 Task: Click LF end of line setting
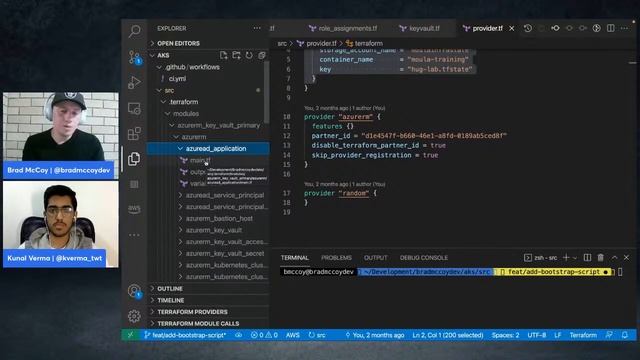pos(558,335)
